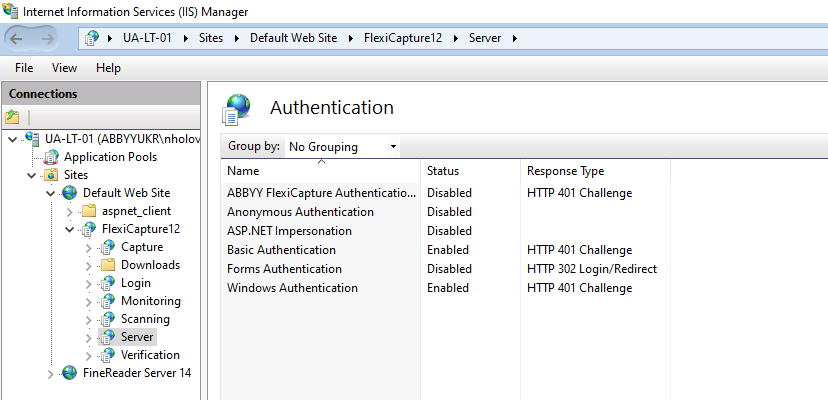Select Anonymous Authentication row
828x400 pixels.
[x=446, y=212]
